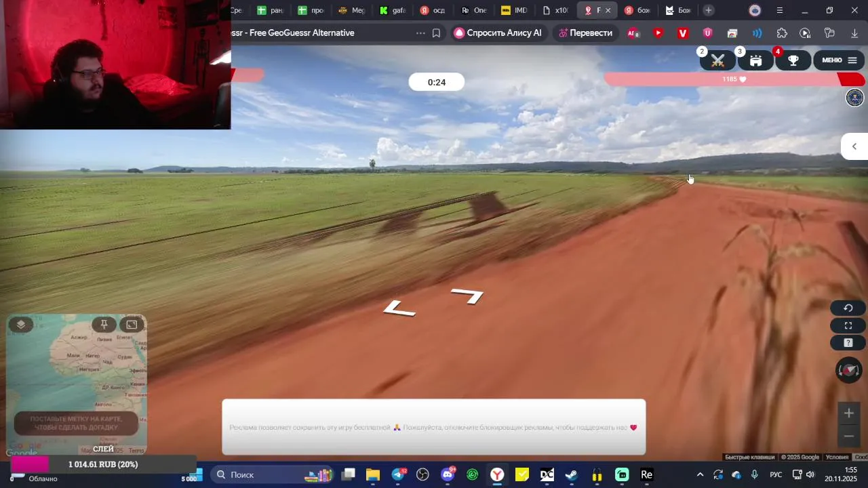Open the party icon with badge 3
The image size is (868, 488).
(x=755, y=60)
